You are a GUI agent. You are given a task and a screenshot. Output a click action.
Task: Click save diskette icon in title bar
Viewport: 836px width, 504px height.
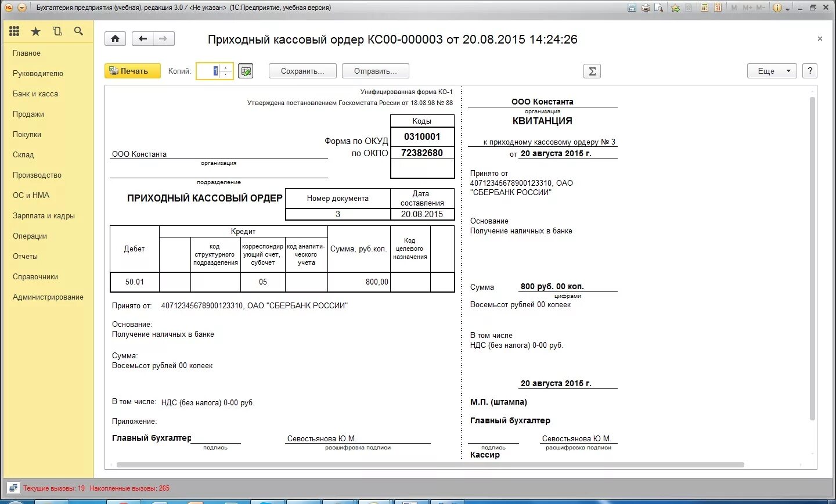pos(632,8)
